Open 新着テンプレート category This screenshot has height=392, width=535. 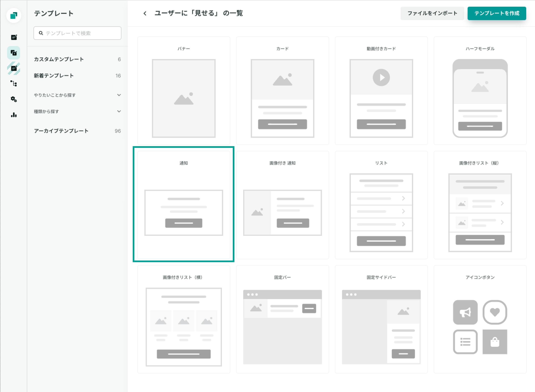pos(77,76)
